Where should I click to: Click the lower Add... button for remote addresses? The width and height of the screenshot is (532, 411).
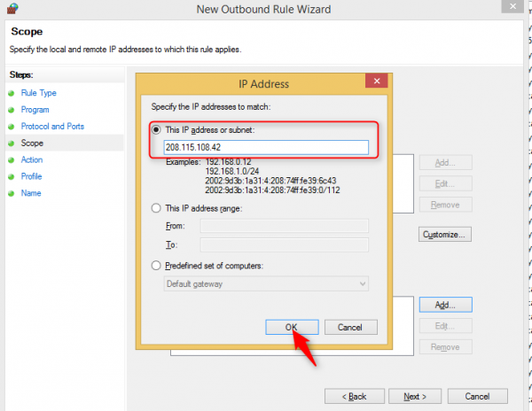pyautogui.click(x=445, y=305)
